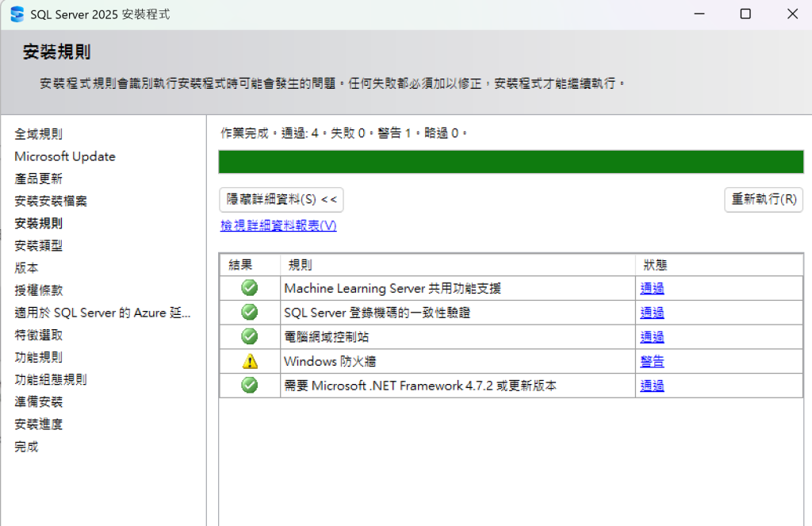Open 警告 status link for Windows 防火牆
Image resolution: width=812 pixels, height=526 pixels.
click(652, 361)
